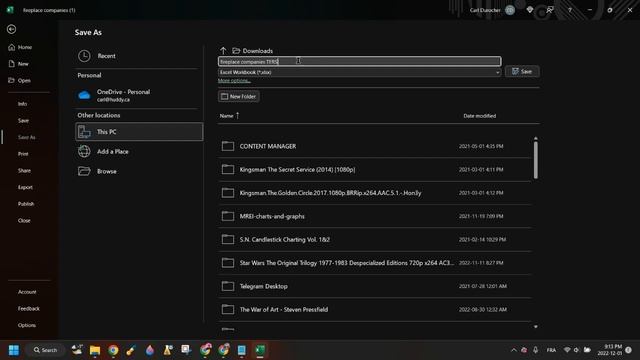The height and width of the screenshot is (360, 640).
Task: Open More options link
Action: (234, 81)
